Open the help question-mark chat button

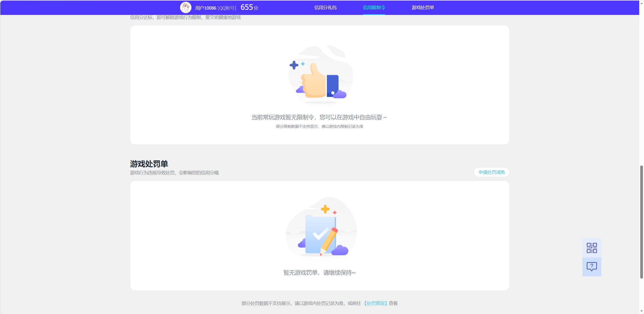pyautogui.click(x=592, y=267)
